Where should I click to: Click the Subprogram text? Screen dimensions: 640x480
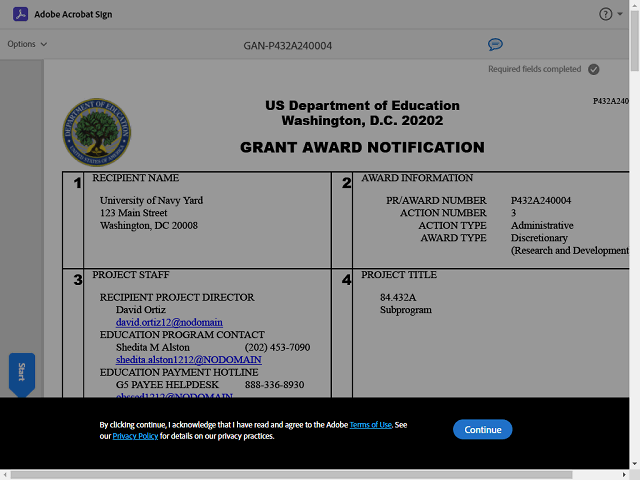pyautogui.click(x=406, y=310)
